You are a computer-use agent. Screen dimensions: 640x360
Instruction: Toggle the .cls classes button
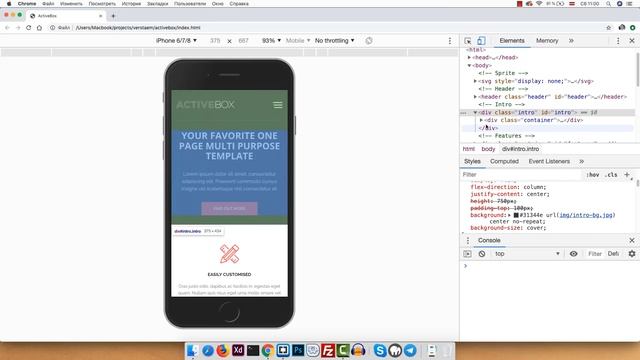[x=611, y=175]
